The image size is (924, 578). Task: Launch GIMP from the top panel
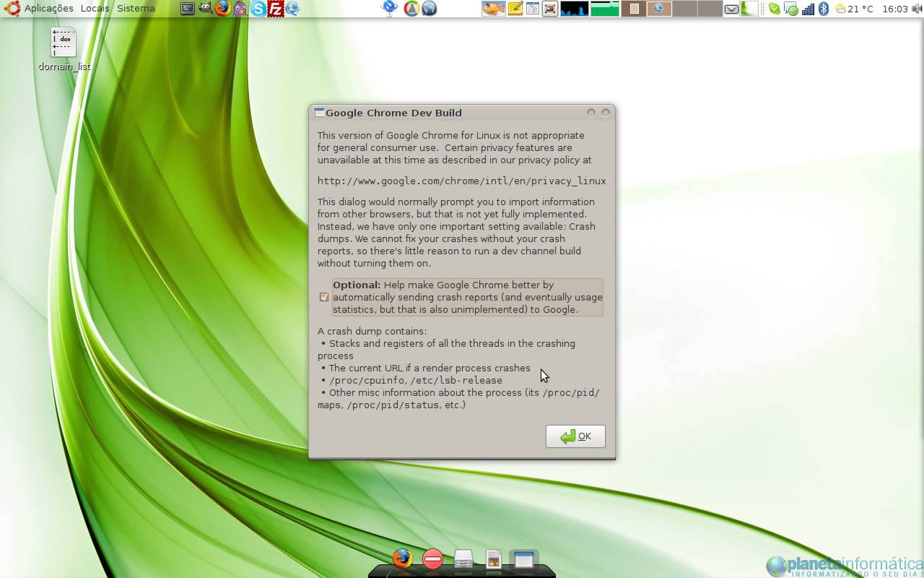(x=205, y=9)
